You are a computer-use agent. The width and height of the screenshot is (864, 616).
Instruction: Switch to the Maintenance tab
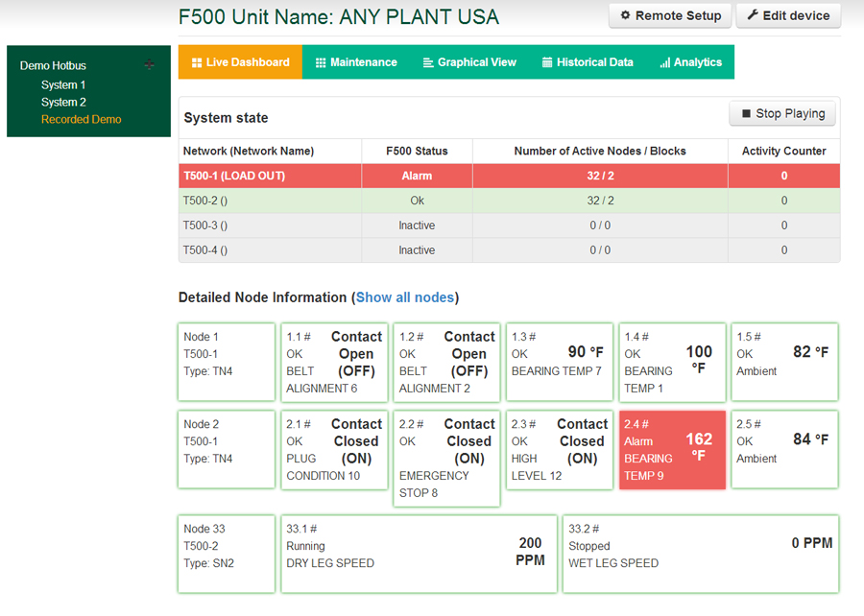356,62
